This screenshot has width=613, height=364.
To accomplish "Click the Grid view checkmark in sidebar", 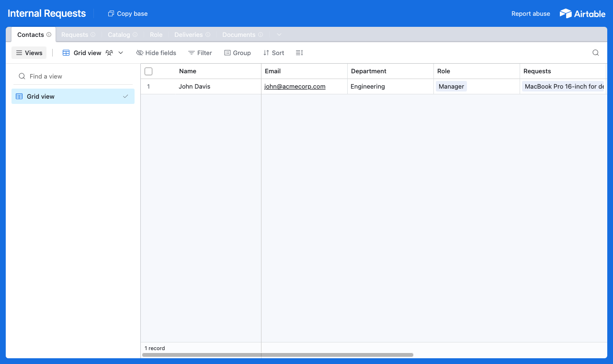I will [125, 96].
